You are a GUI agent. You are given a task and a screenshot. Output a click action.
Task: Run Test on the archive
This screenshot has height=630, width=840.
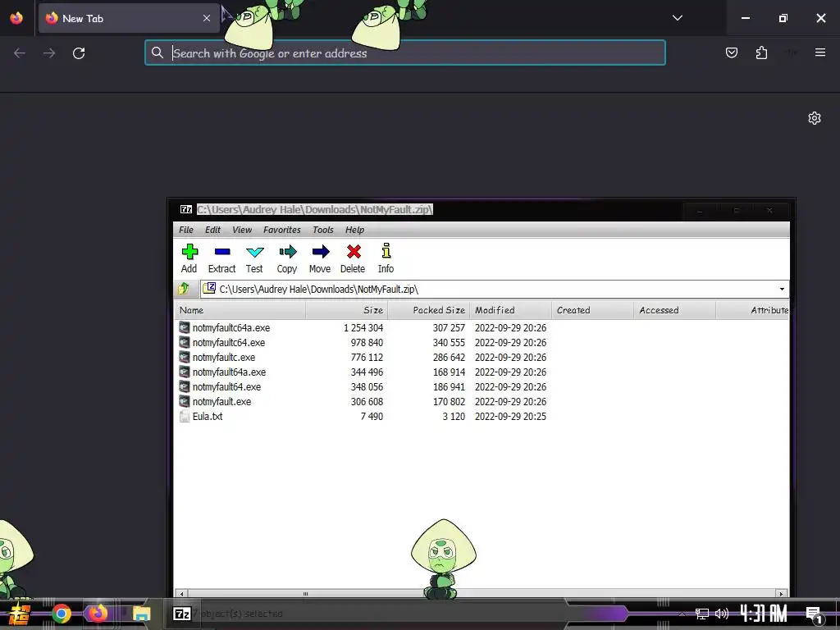click(x=254, y=258)
